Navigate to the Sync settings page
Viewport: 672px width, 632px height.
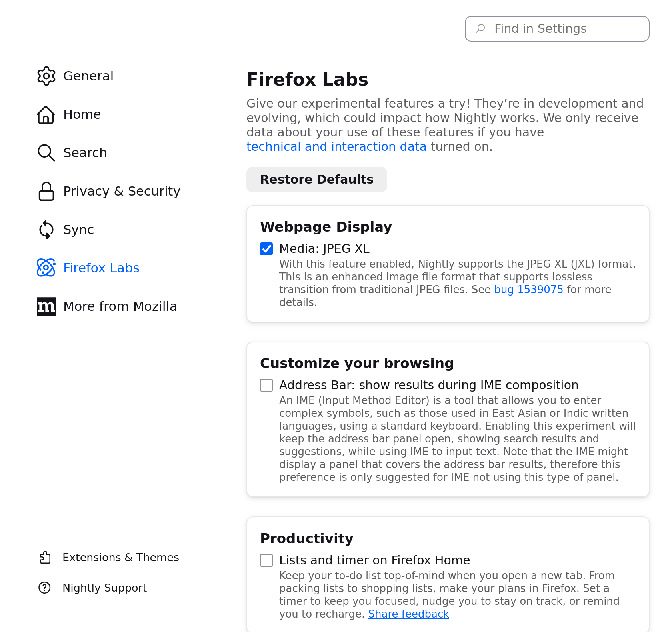point(78,229)
